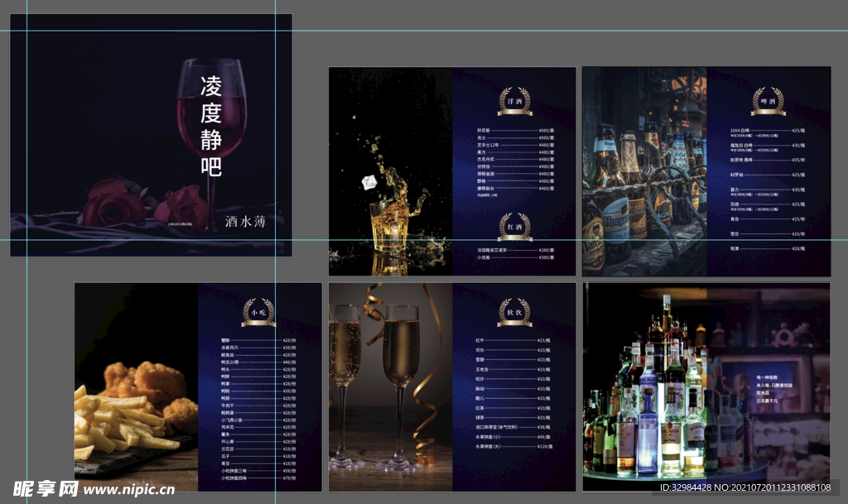Image resolution: width=848 pixels, height=504 pixels.
Task: Select the whiskey splash photo
Action: click(391, 171)
